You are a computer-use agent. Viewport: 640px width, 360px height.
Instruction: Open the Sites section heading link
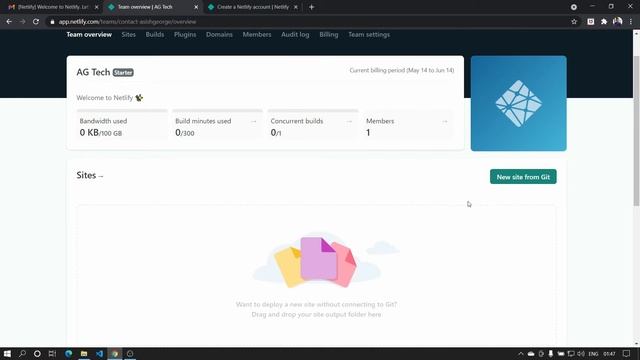[x=90, y=175]
